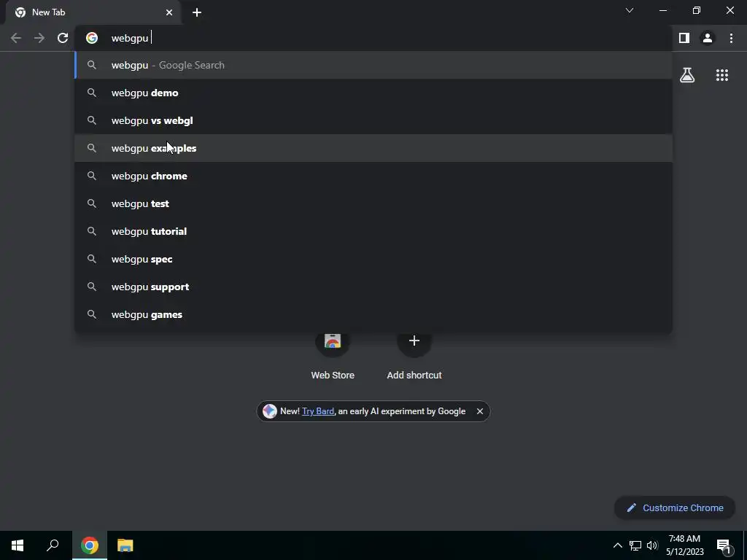
Task: Close the New Tab tab
Action: pos(169,12)
